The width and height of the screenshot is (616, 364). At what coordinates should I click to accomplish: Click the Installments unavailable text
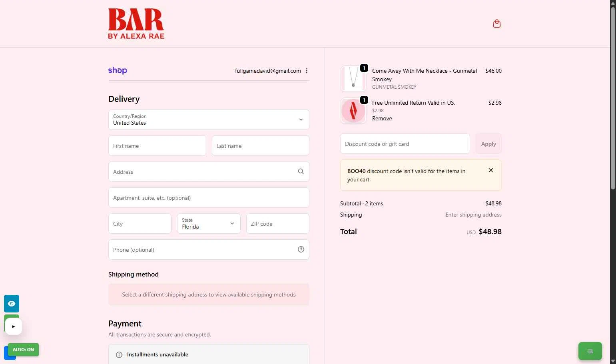(x=157, y=354)
